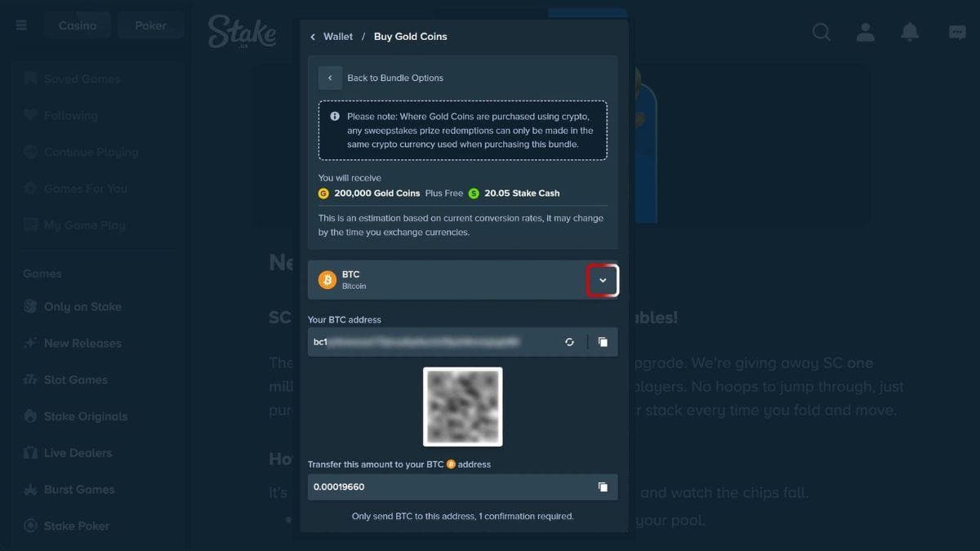Click the small Bitcoin icon in transfer label
Viewport: 980px width, 551px height.
click(x=451, y=464)
